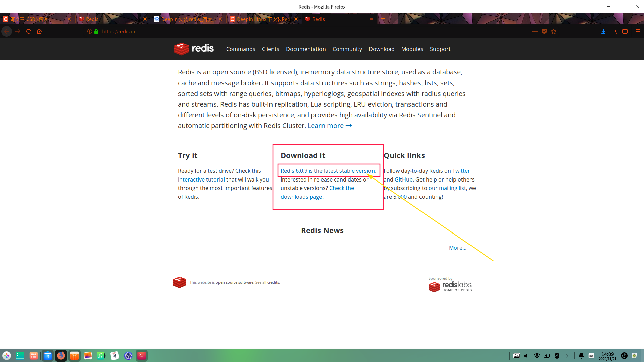Show Firefox downloads progress
644x362 pixels.
point(603,31)
